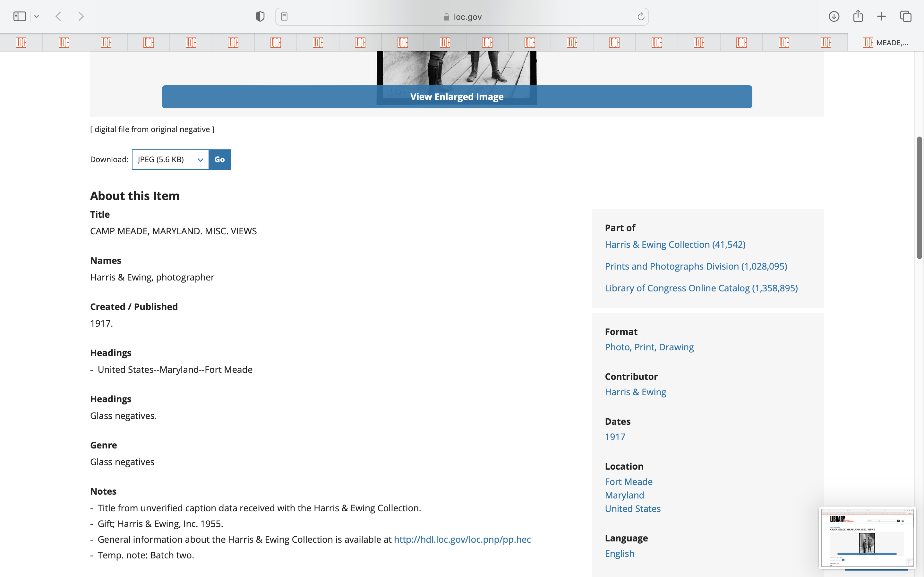
Task: Open the hdl.loc.gov pp.hec link
Action: click(462, 539)
